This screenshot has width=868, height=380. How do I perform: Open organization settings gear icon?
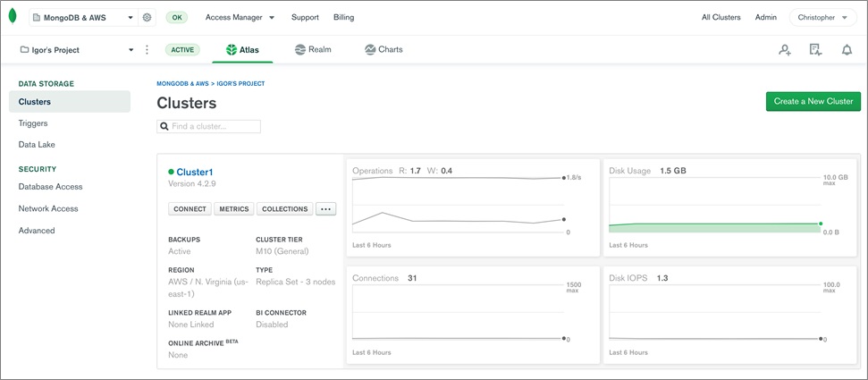pyautogui.click(x=147, y=17)
